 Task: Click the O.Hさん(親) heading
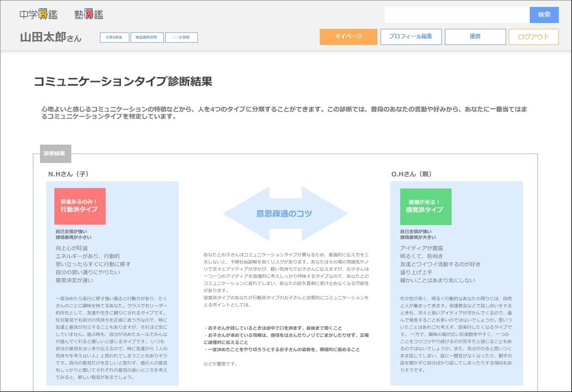pos(411,174)
